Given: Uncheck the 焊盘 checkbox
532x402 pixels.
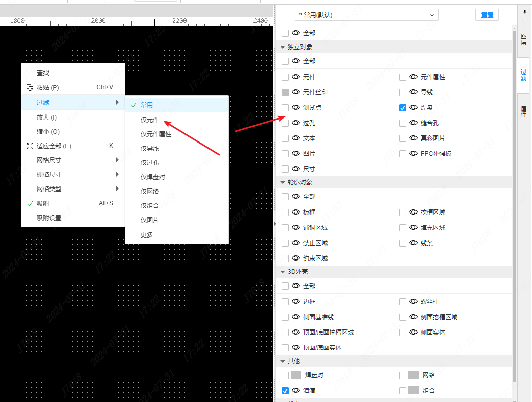Looking at the screenshot, I should [403, 107].
